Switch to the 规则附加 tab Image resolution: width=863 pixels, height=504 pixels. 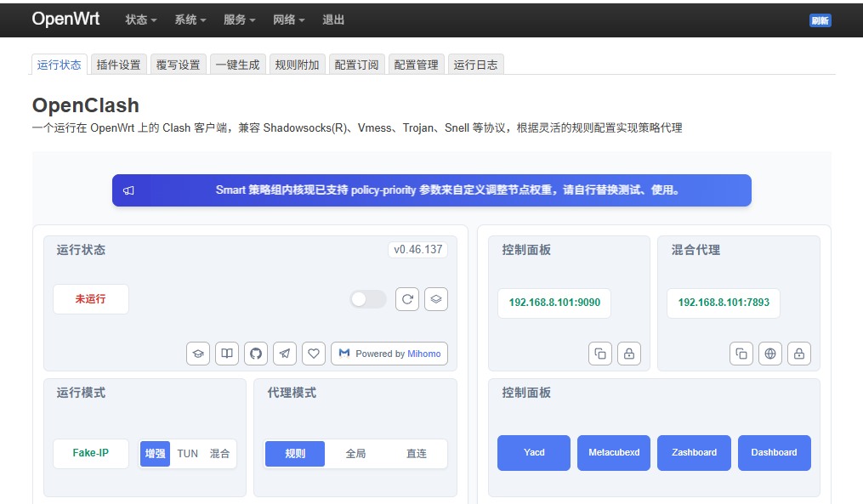[x=298, y=65]
